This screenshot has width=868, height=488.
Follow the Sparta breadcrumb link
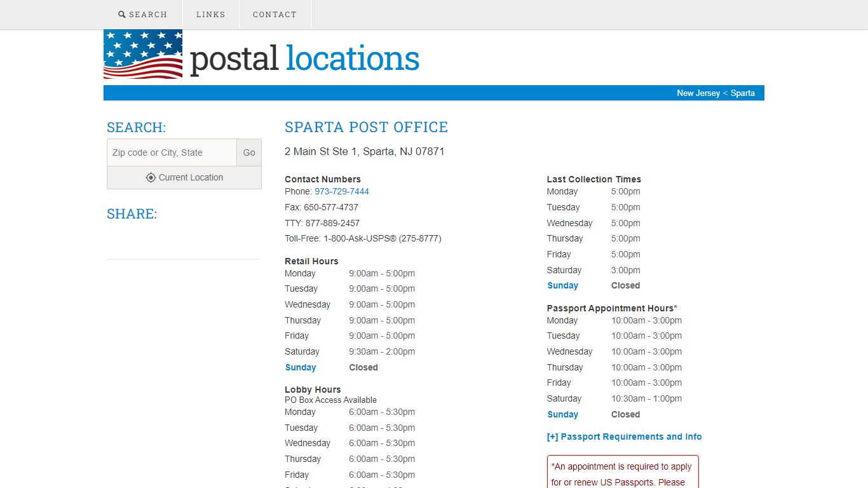[743, 93]
